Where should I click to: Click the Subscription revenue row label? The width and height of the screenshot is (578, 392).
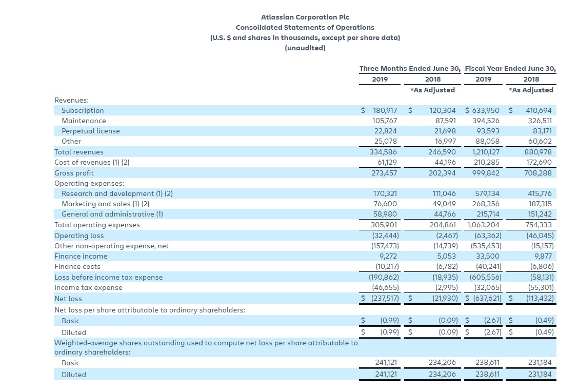tap(83, 110)
